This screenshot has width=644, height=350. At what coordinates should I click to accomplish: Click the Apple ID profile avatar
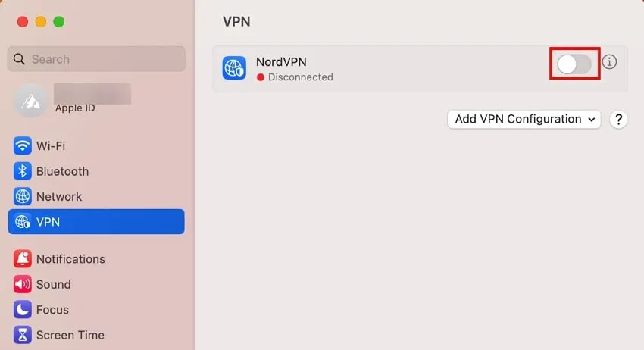tap(31, 101)
